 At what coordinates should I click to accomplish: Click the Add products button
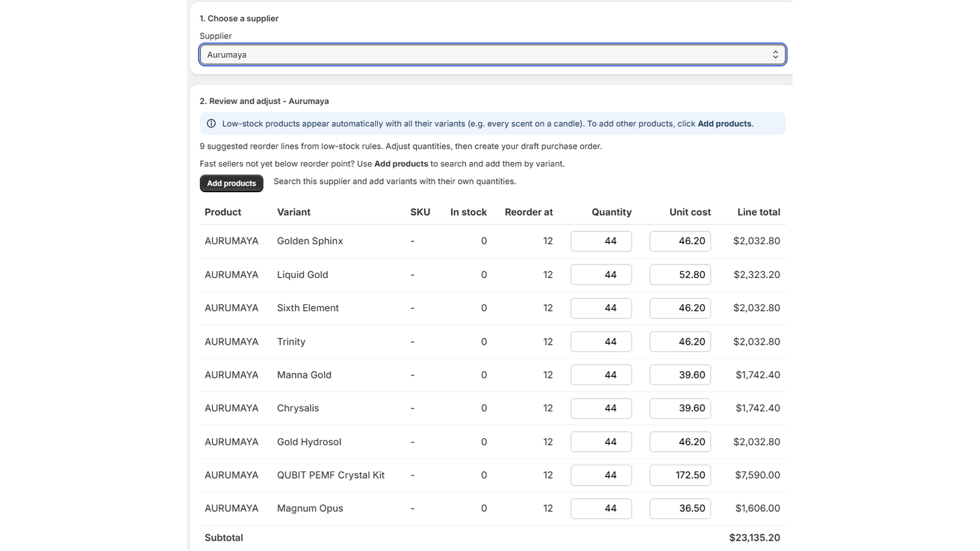(232, 183)
